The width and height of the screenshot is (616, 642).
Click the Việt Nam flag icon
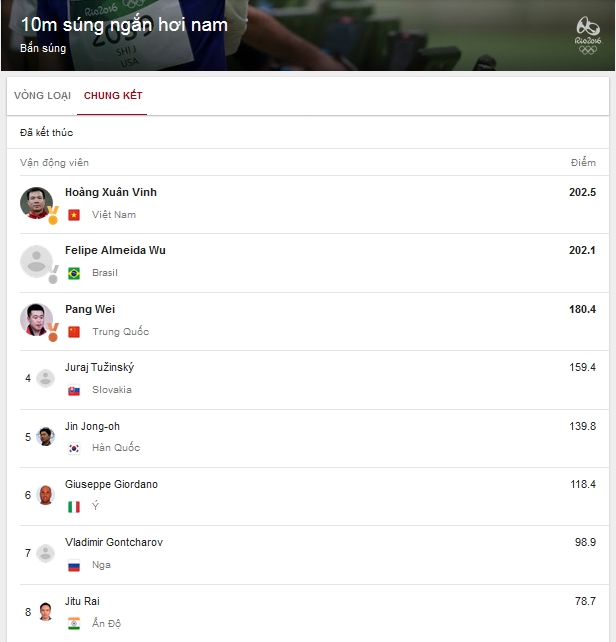click(x=74, y=215)
